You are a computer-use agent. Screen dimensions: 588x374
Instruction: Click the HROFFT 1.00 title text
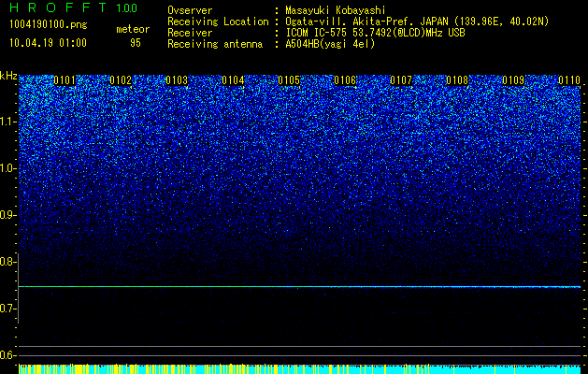point(74,7)
